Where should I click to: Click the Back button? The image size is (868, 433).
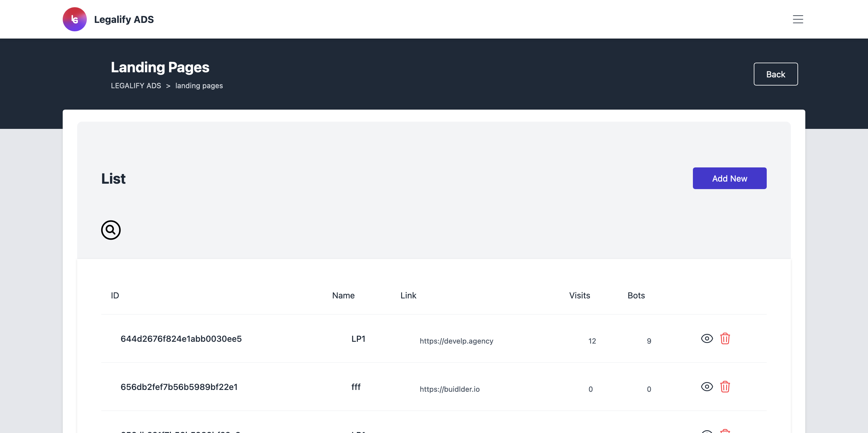[775, 74]
